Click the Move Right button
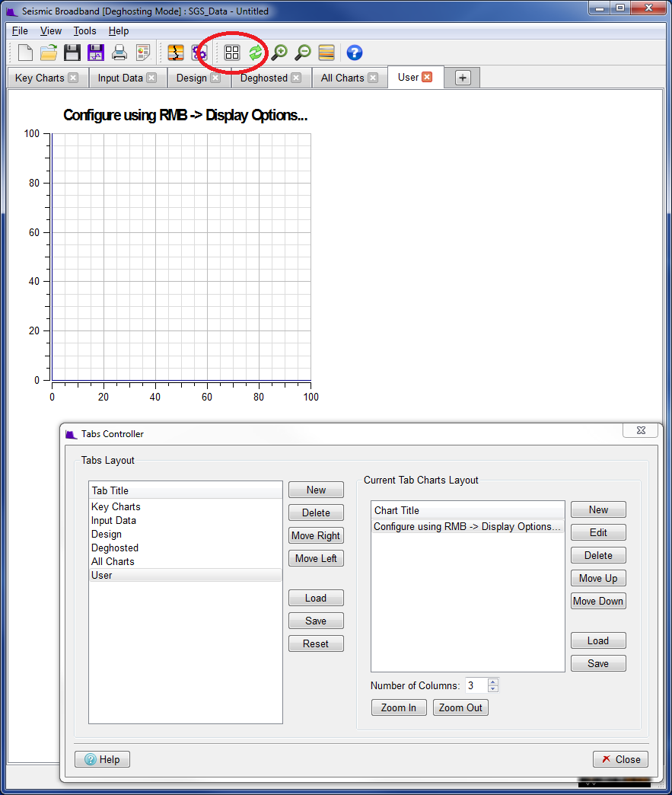Viewport: 672px width, 795px height. point(317,535)
